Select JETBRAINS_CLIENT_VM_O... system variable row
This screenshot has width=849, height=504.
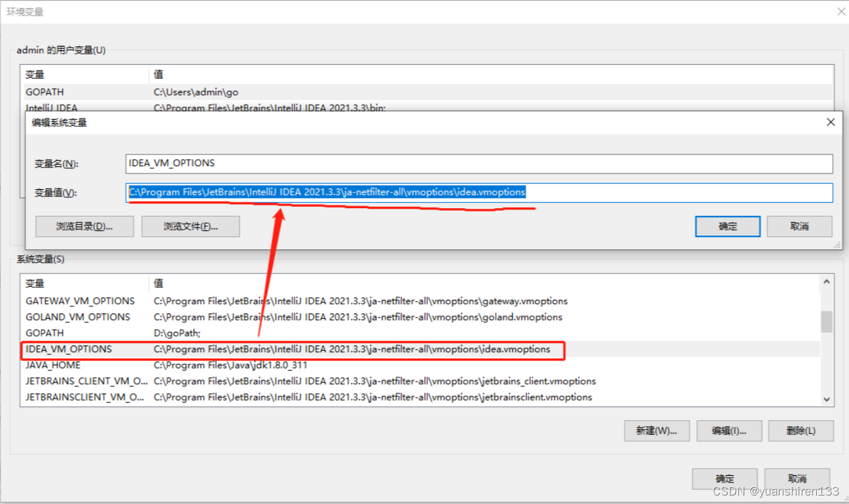pos(421,381)
